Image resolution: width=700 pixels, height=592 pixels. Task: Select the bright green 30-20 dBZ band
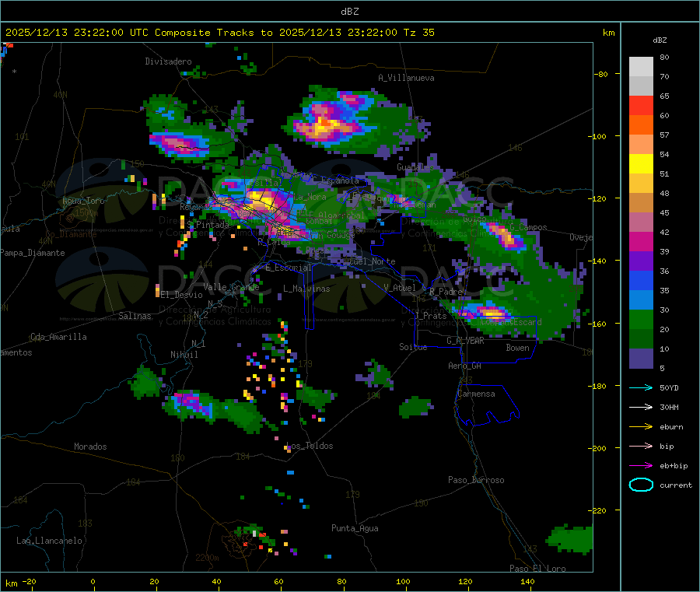pos(641,319)
